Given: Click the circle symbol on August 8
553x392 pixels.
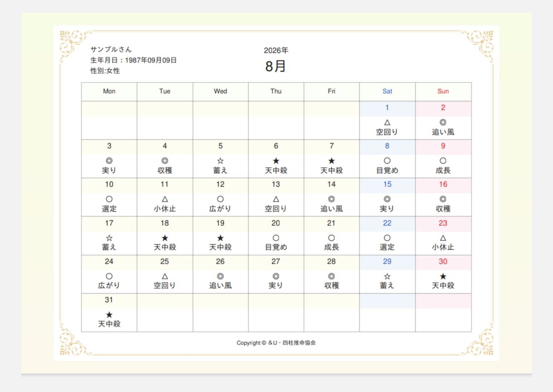Looking at the screenshot, I should (387, 161).
